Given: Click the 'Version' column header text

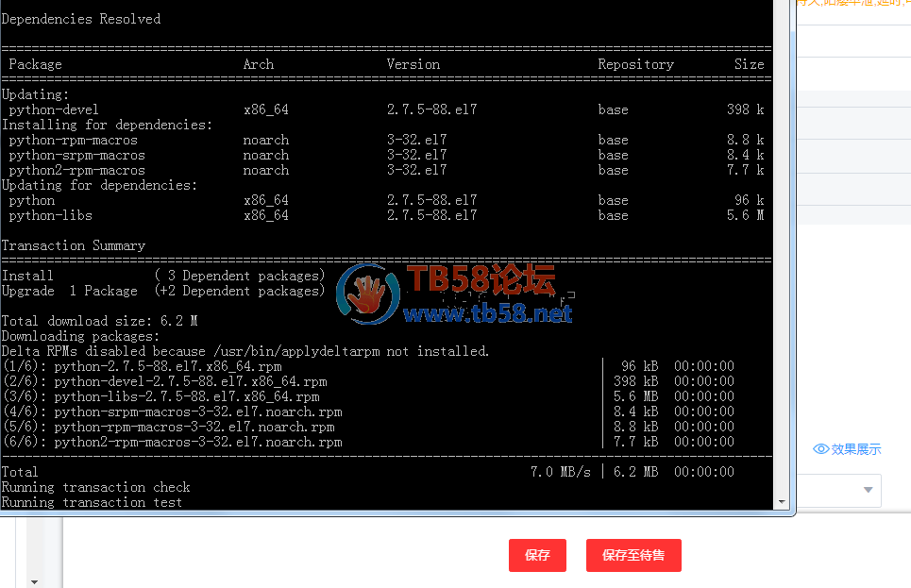Looking at the screenshot, I should click(413, 64).
